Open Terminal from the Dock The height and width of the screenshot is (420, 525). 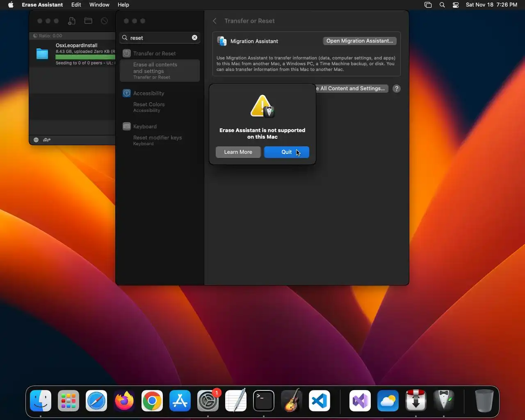[264, 401]
